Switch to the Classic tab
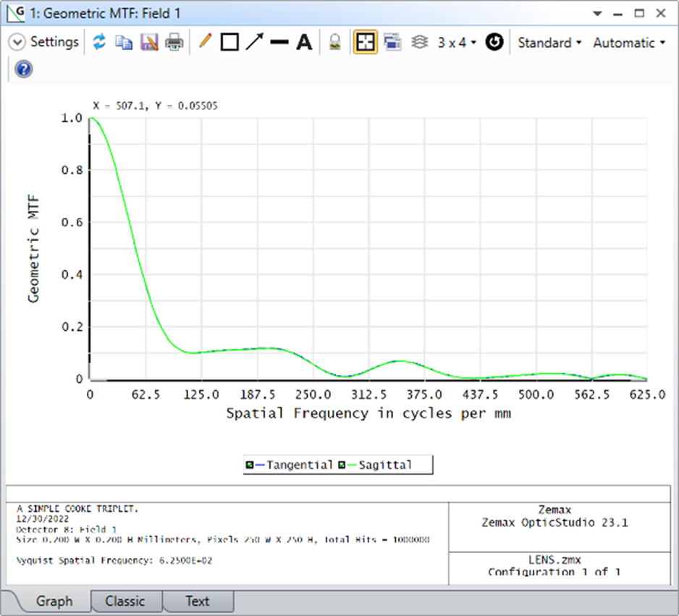 pos(126,601)
